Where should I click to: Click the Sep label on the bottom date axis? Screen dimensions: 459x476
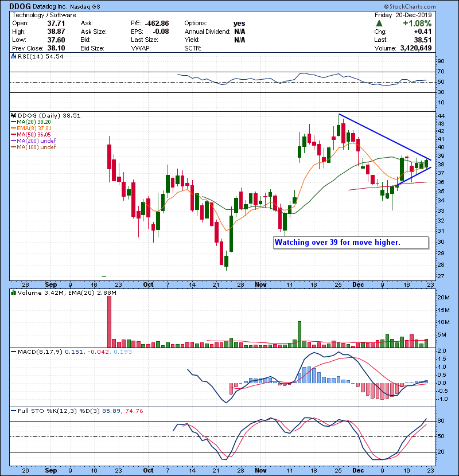click(x=50, y=470)
